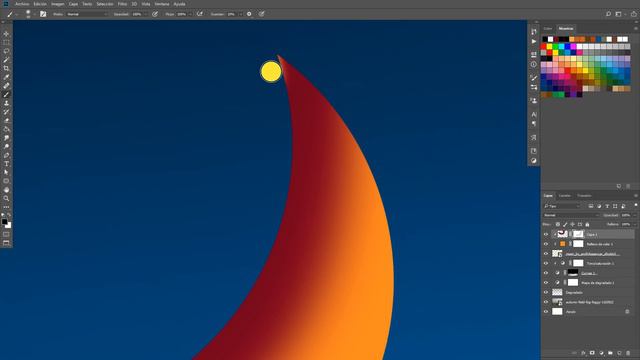Toggle pressure for size icon
The image size is (640, 360).
(262, 14)
